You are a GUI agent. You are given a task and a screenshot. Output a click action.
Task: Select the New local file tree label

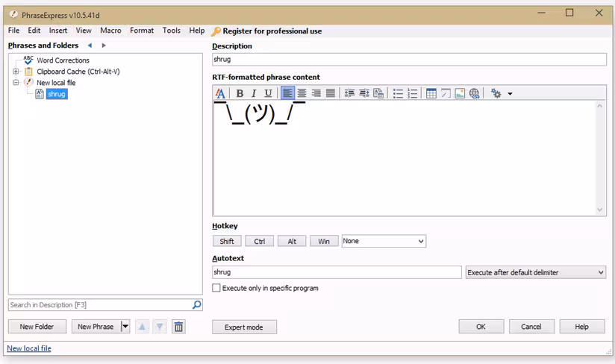pos(56,83)
